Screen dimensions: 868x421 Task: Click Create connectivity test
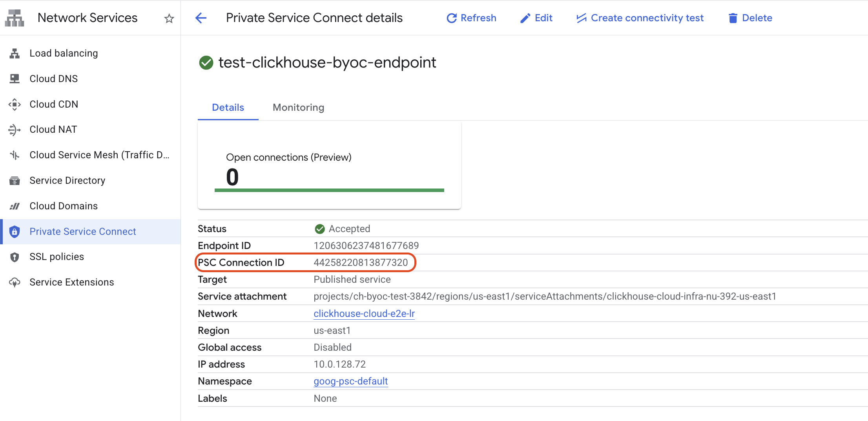click(640, 18)
